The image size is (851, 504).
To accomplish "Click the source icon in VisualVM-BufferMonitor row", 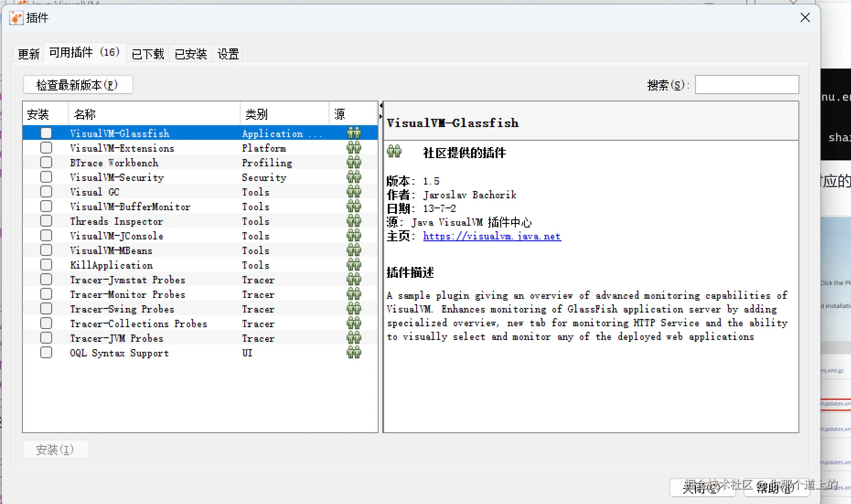I will point(354,206).
